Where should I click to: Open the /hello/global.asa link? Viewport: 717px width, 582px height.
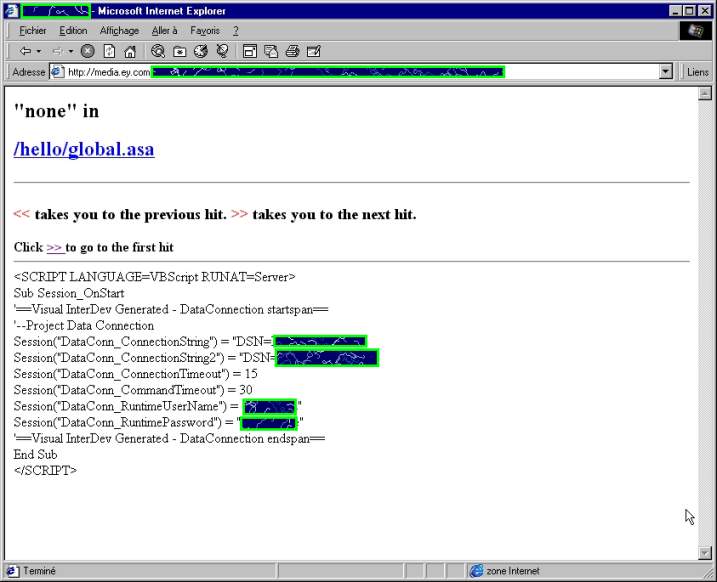(x=84, y=150)
